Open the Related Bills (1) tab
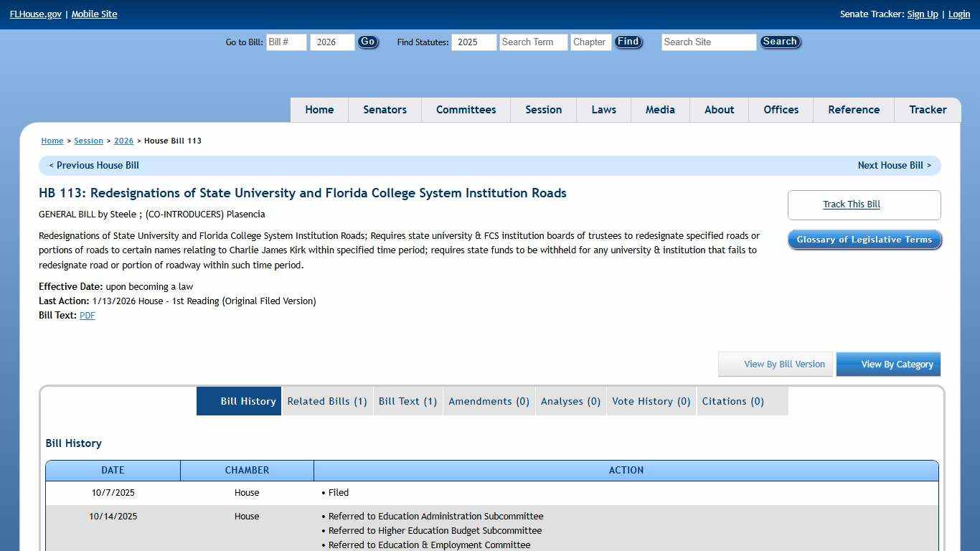This screenshot has height=551, width=980. point(327,402)
